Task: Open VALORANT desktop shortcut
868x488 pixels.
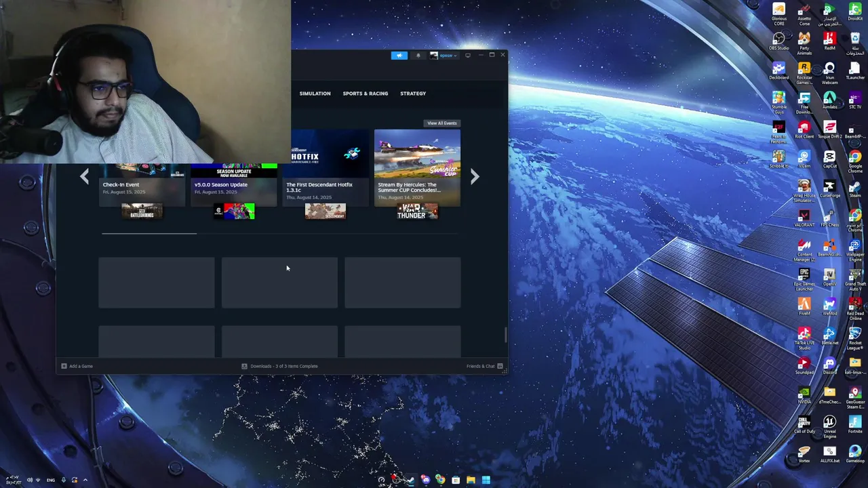Action: pyautogui.click(x=804, y=218)
